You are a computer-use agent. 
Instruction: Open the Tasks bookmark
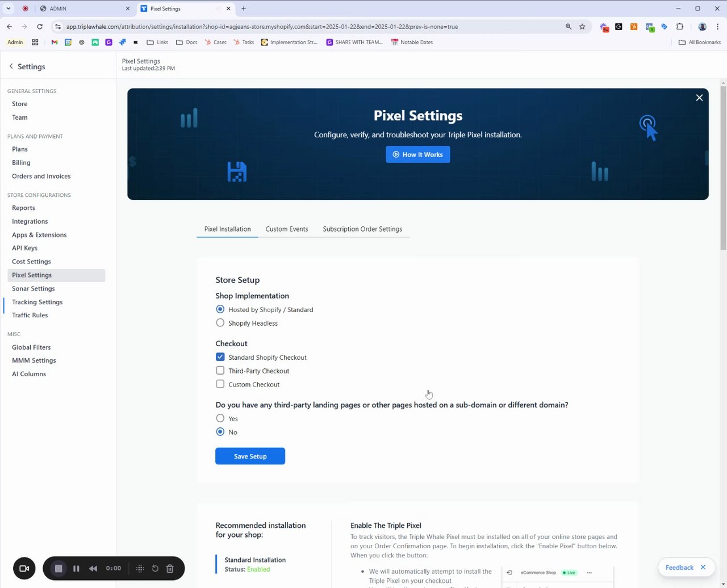(x=244, y=42)
